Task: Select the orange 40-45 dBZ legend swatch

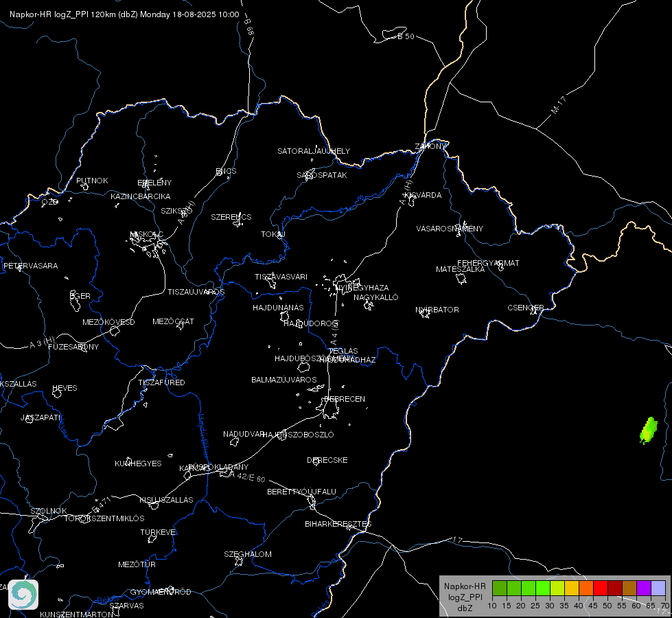Action: (586, 588)
